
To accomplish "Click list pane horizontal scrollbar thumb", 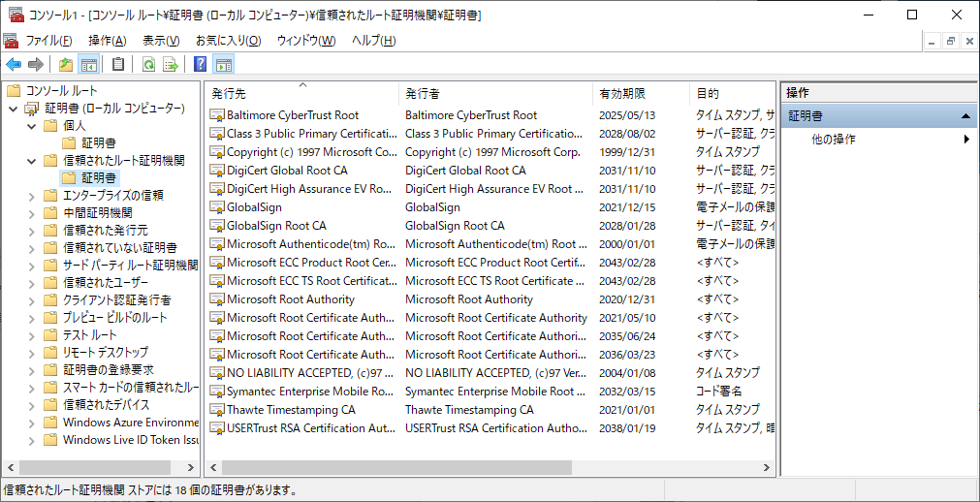I will [396, 467].
